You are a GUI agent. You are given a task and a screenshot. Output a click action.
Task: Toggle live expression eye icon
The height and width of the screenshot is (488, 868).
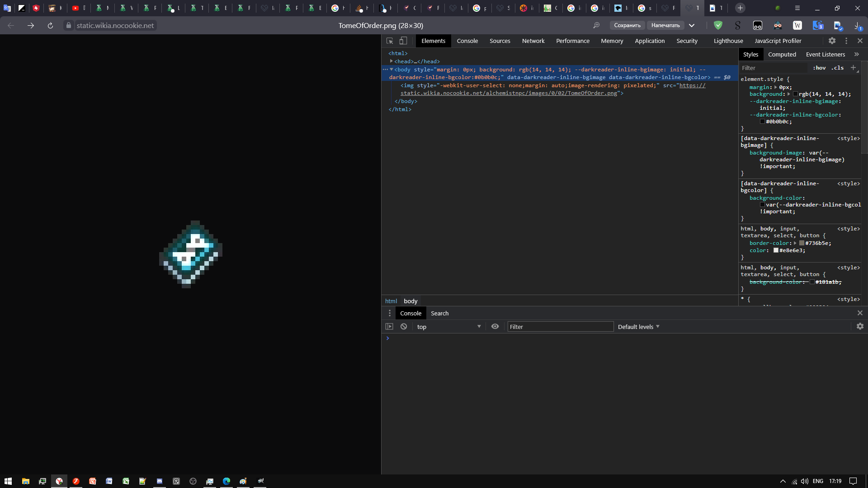tap(495, 326)
